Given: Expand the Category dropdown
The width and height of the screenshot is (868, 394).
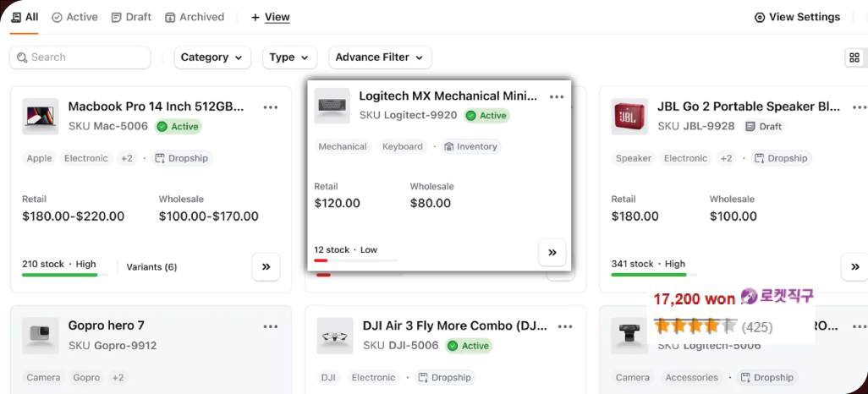Looking at the screenshot, I should click(212, 57).
